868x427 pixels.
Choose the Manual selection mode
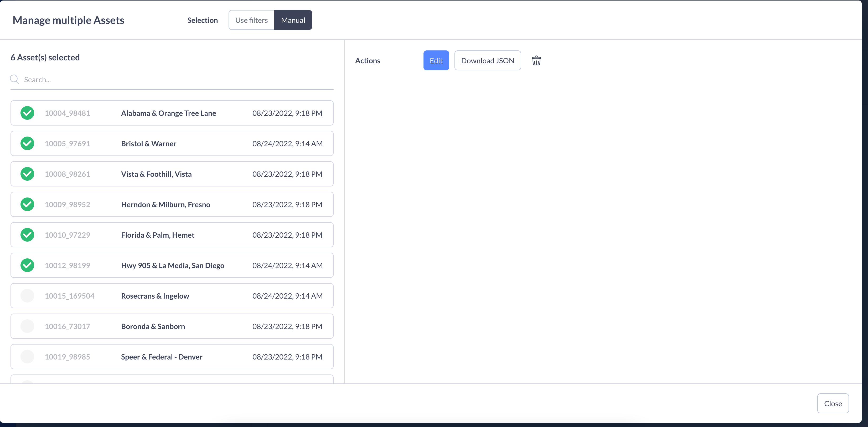point(293,20)
